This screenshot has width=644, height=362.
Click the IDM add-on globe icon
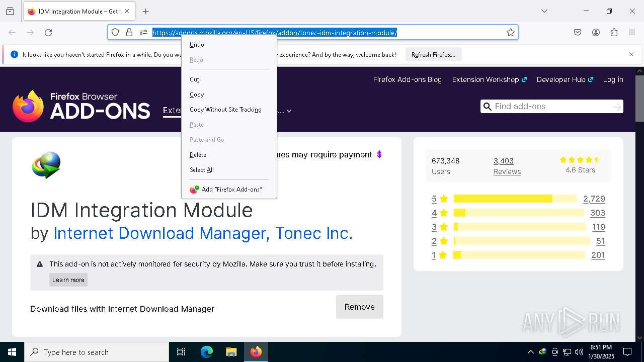pos(46,165)
